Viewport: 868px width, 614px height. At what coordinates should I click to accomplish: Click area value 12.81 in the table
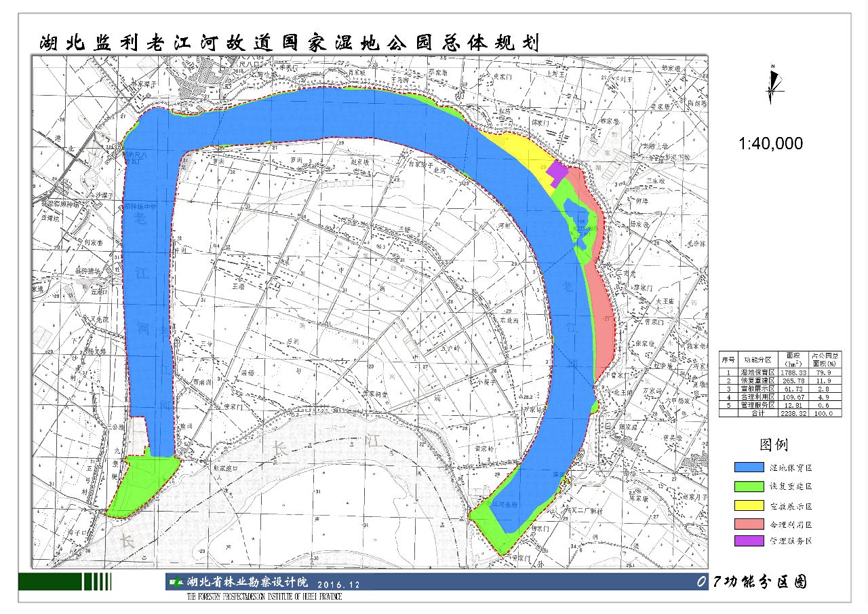click(x=793, y=405)
